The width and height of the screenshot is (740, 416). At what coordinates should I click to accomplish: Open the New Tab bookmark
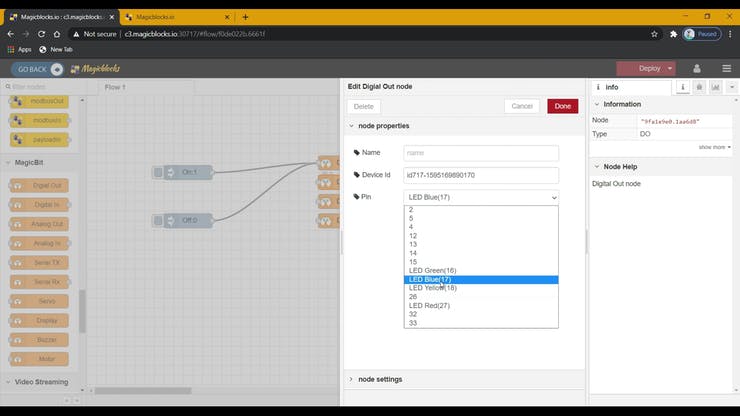point(56,49)
